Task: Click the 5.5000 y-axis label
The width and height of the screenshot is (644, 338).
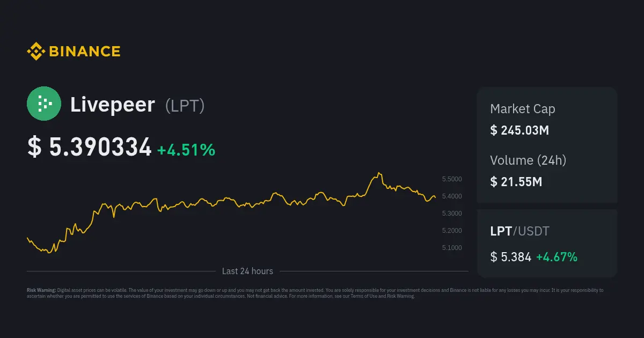Action: tap(451, 179)
